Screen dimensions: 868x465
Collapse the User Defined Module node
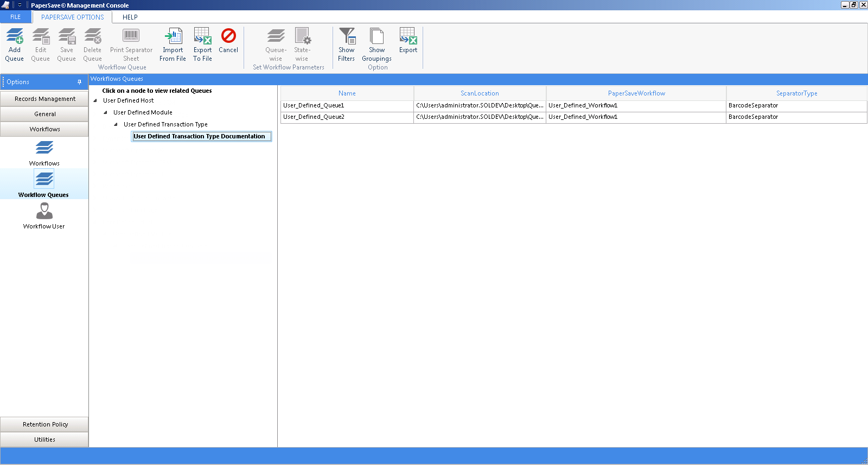[x=106, y=112]
